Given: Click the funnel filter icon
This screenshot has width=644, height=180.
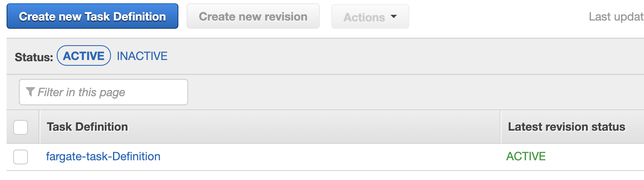Looking at the screenshot, I should click(30, 92).
